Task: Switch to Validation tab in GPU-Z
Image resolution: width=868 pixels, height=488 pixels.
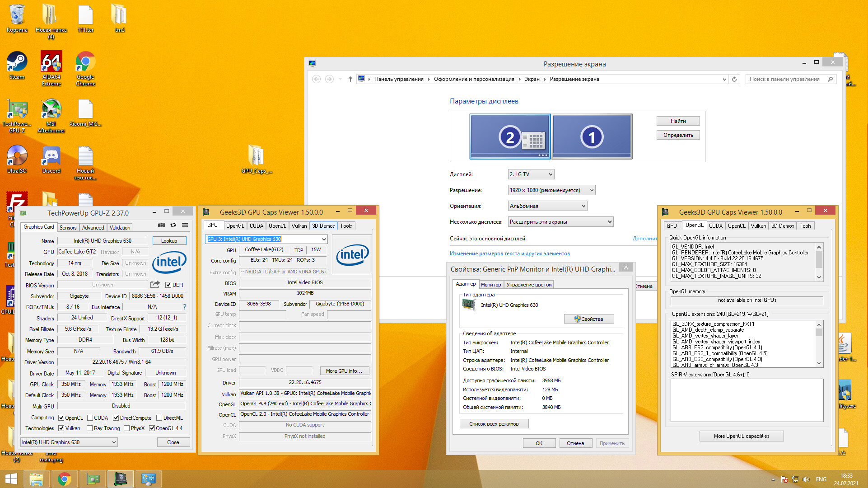Action: (120, 228)
